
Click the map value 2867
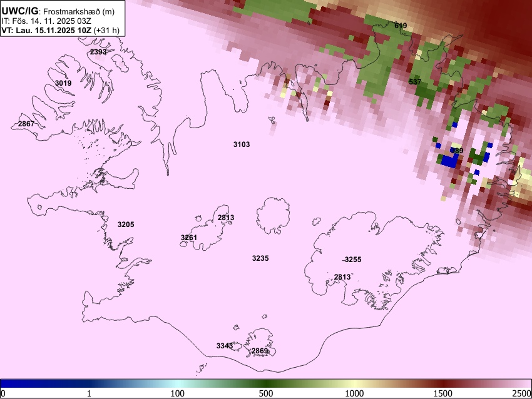pyautogui.click(x=26, y=124)
